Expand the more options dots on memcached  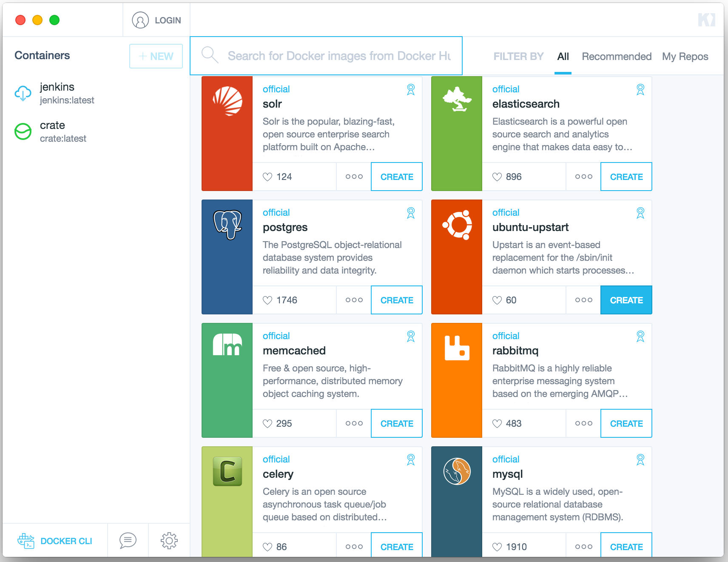pyautogui.click(x=354, y=423)
